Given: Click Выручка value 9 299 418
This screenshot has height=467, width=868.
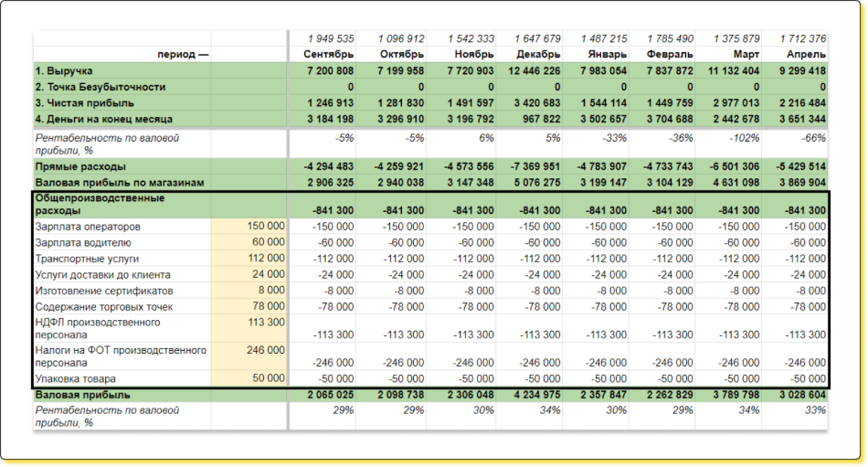Looking at the screenshot, I should 803,71.
